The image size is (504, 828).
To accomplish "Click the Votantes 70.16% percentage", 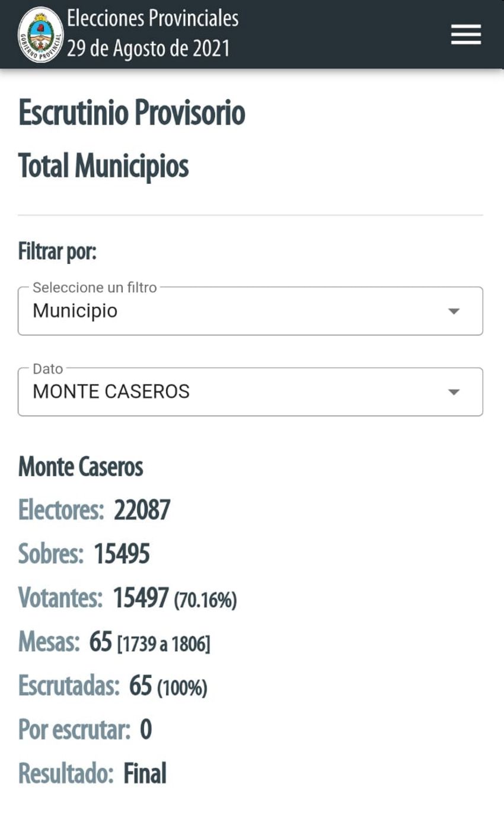I will (205, 600).
